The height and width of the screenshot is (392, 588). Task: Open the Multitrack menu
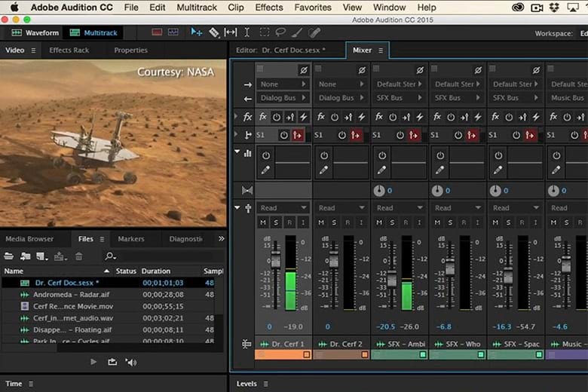point(197,8)
